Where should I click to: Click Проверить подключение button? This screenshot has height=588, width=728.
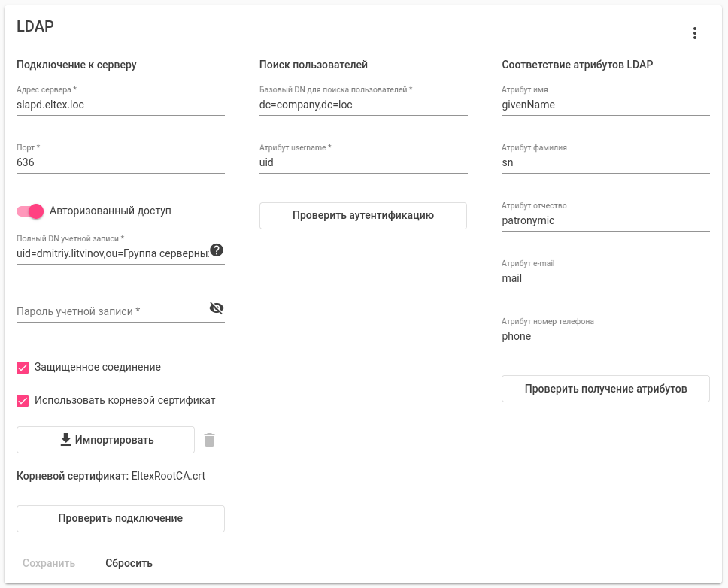(x=120, y=518)
